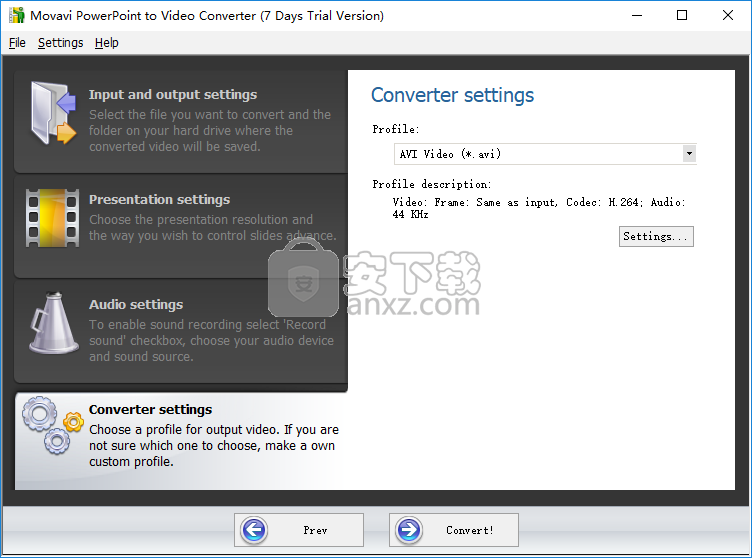Click the megaphone Audio settings icon
Image resolution: width=752 pixels, height=558 pixels.
tap(53, 323)
